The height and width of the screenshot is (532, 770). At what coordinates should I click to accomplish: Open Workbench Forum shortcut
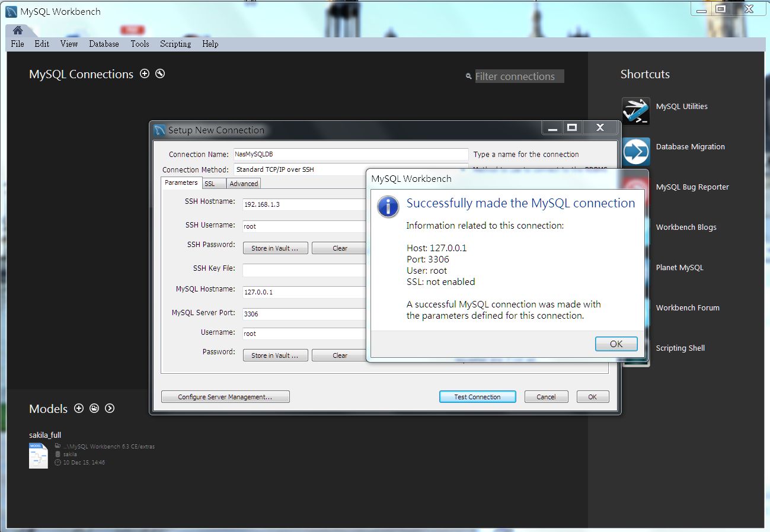[688, 308]
